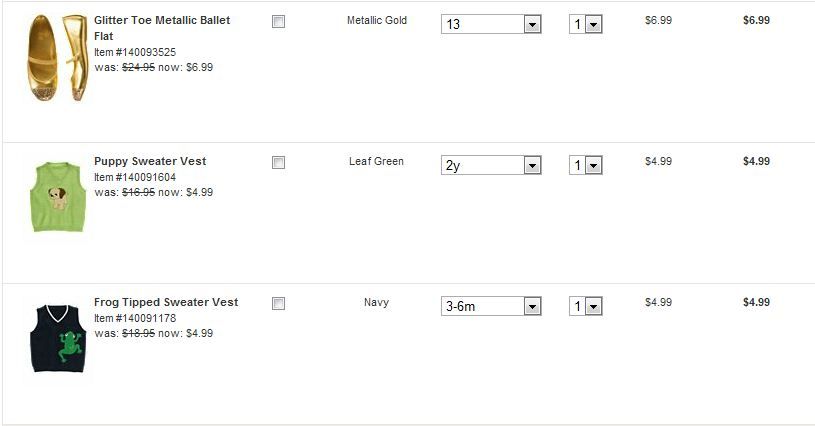Click the navy Frog Sweater Vest image
The height and width of the screenshot is (426, 815).
(x=56, y=338)
